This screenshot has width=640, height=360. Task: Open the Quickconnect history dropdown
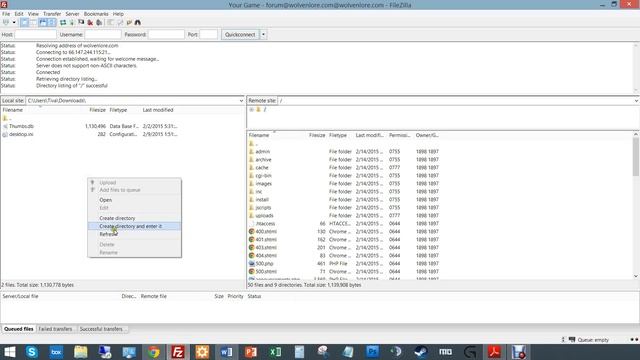[263, 35]
